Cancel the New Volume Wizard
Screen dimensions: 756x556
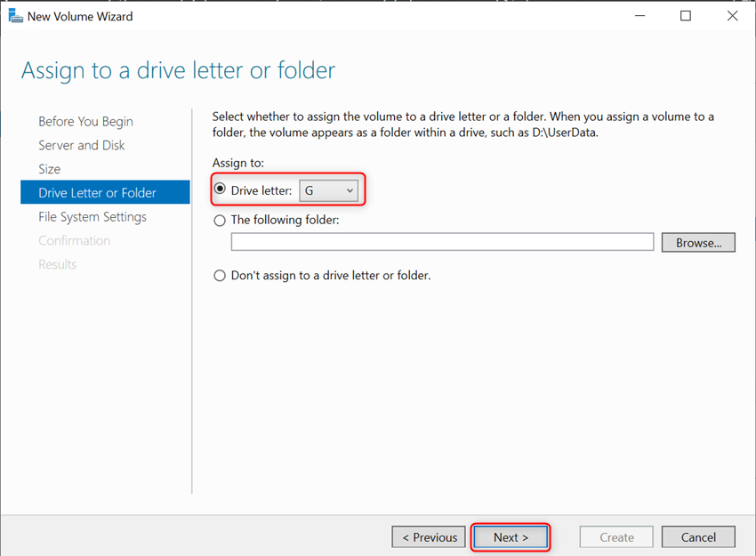pos(698,536)
